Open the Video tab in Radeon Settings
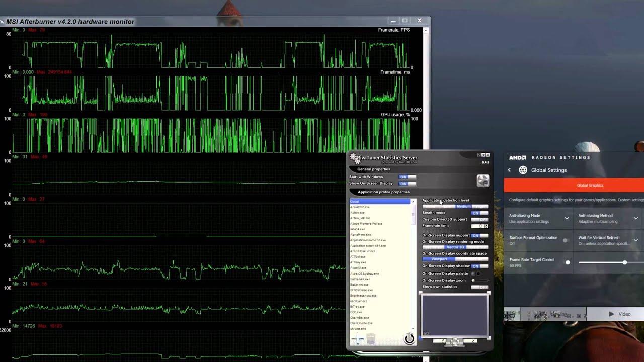644x362 pixels. (619, 314)
